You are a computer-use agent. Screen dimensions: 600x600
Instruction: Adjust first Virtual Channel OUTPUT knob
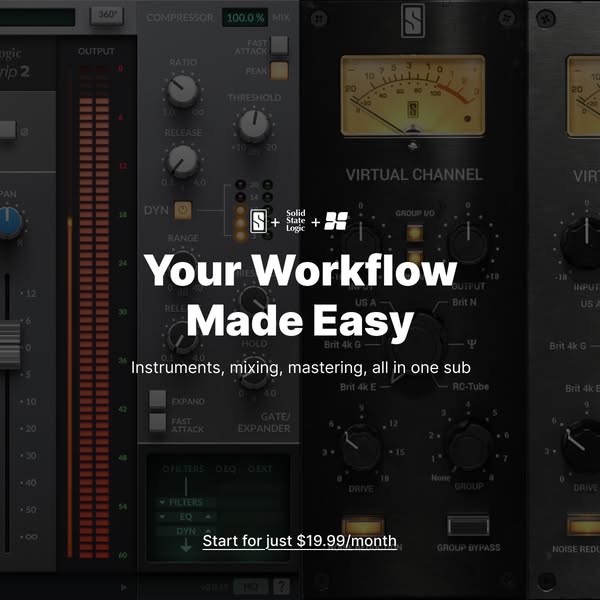(x=468, y=243)
